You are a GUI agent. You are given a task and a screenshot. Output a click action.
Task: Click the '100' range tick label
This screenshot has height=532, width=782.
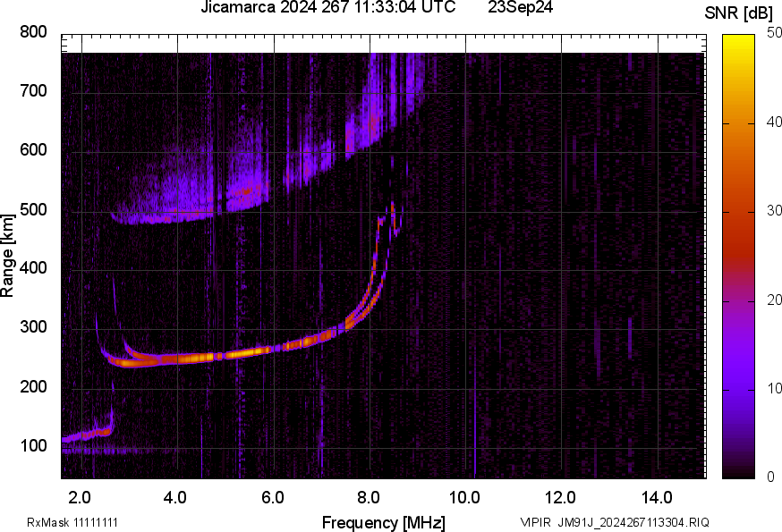pos(33,445)
